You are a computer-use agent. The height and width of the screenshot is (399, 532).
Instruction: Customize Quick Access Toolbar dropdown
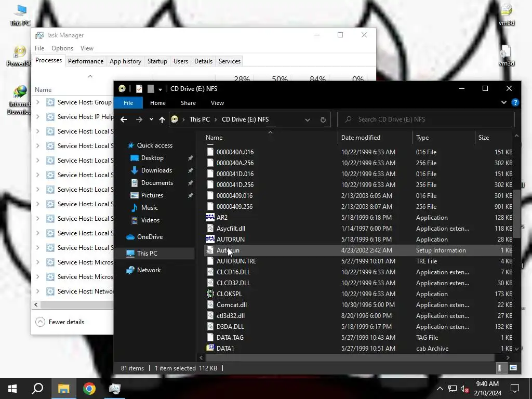(x=160, y=89)
